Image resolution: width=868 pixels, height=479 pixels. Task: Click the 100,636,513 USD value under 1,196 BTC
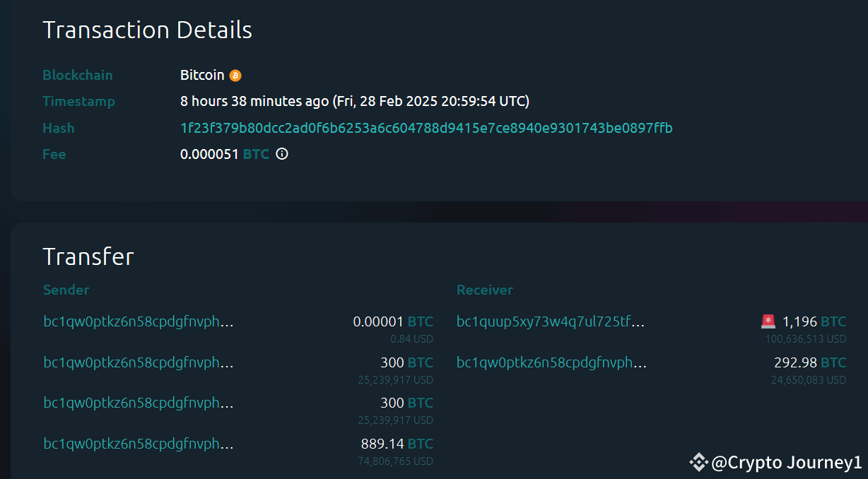point(805,338)
